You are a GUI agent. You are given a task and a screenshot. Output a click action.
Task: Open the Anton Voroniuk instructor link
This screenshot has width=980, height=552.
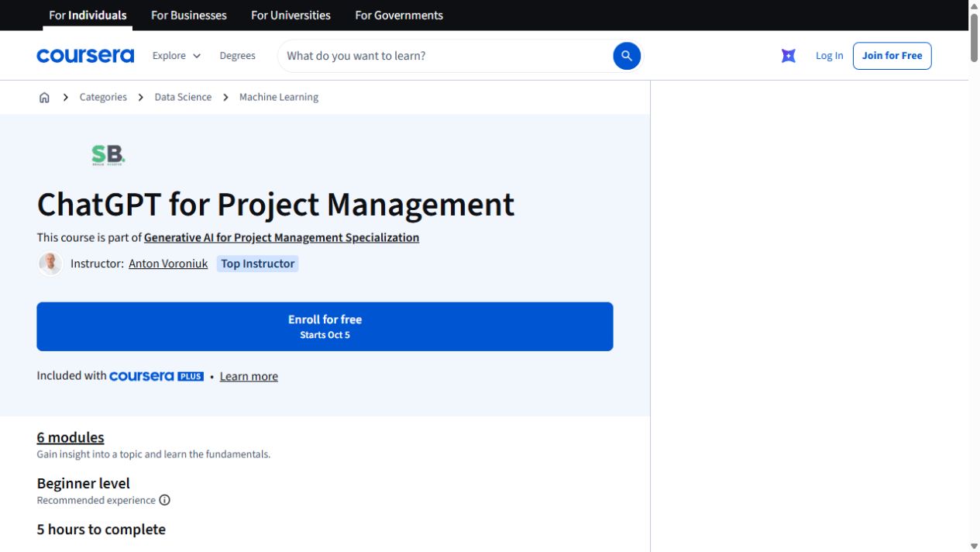pos(168,264)
